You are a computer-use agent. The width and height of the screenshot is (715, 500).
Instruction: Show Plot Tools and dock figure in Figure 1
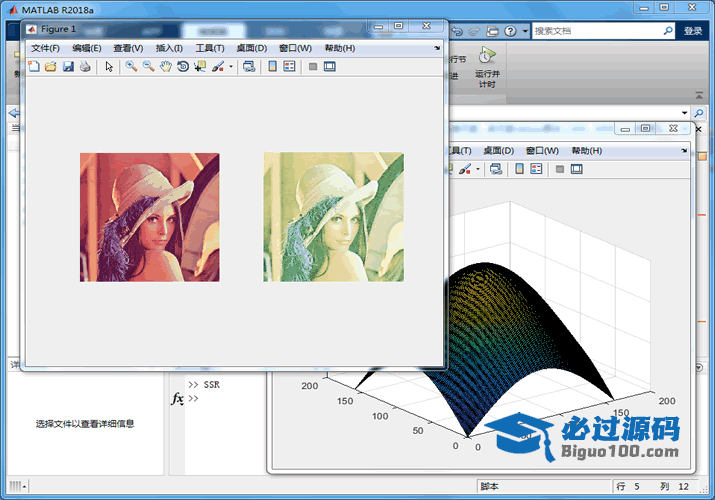point(330,67)
